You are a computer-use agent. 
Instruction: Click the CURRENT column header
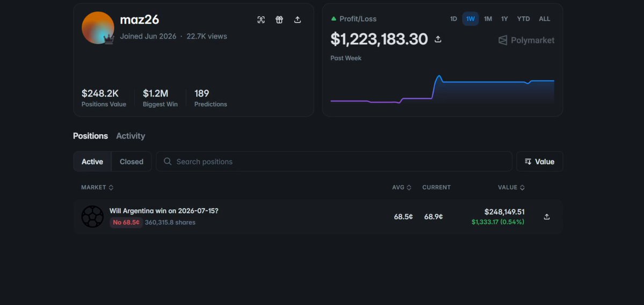click(436, 187)
